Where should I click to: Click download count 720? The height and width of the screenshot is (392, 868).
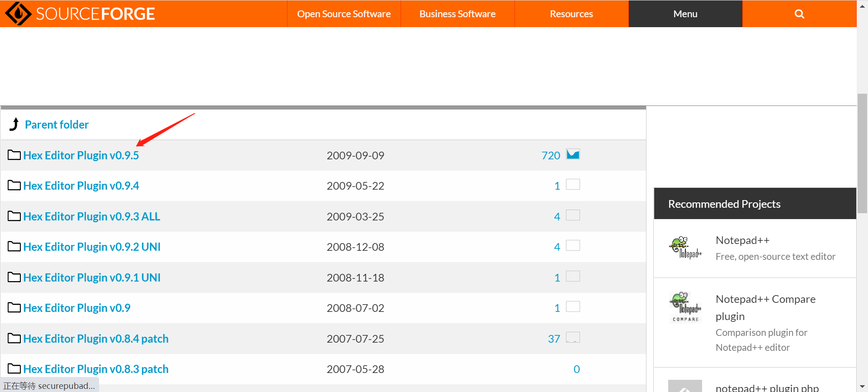coord(551,155)
